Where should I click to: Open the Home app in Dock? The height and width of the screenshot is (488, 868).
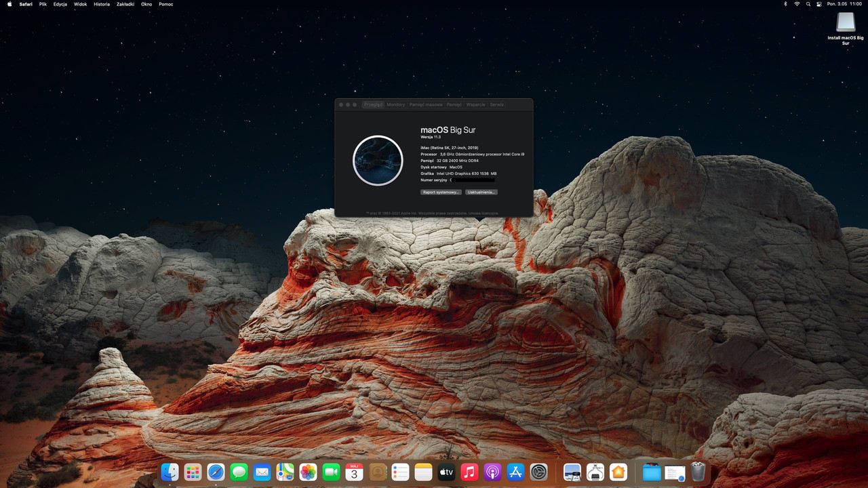(x=618, y=472)
